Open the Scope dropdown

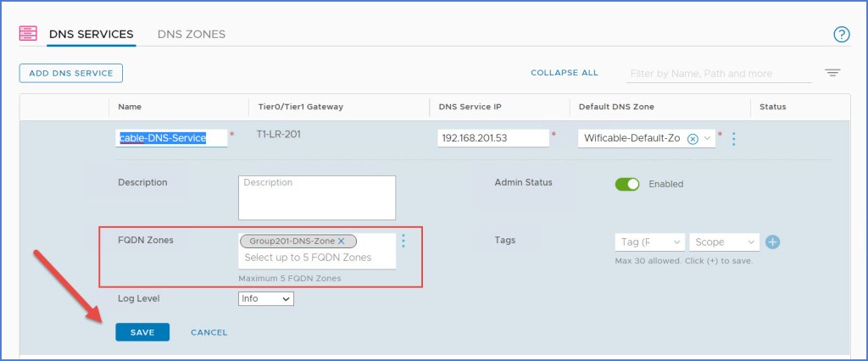pyautogui.click(x=725, y=242)
